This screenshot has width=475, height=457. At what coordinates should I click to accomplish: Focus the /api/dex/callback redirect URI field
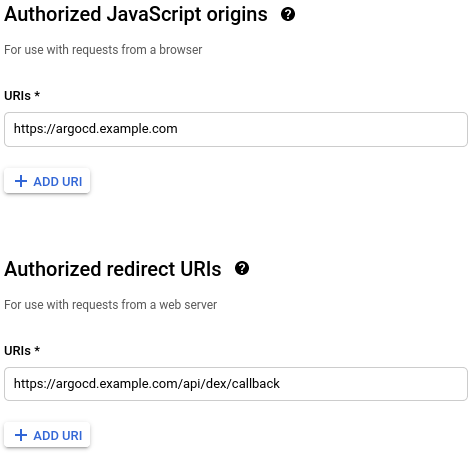[236, 384]
